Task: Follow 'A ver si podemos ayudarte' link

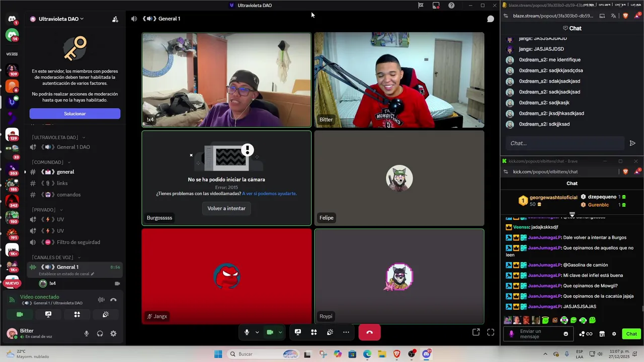Action: point(269,194)
